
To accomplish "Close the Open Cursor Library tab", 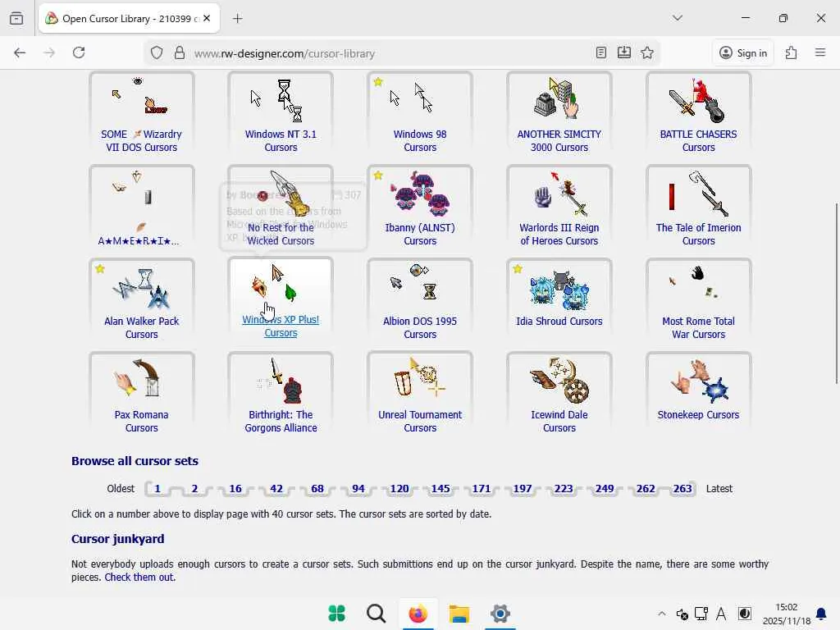I will coord(207,18).
